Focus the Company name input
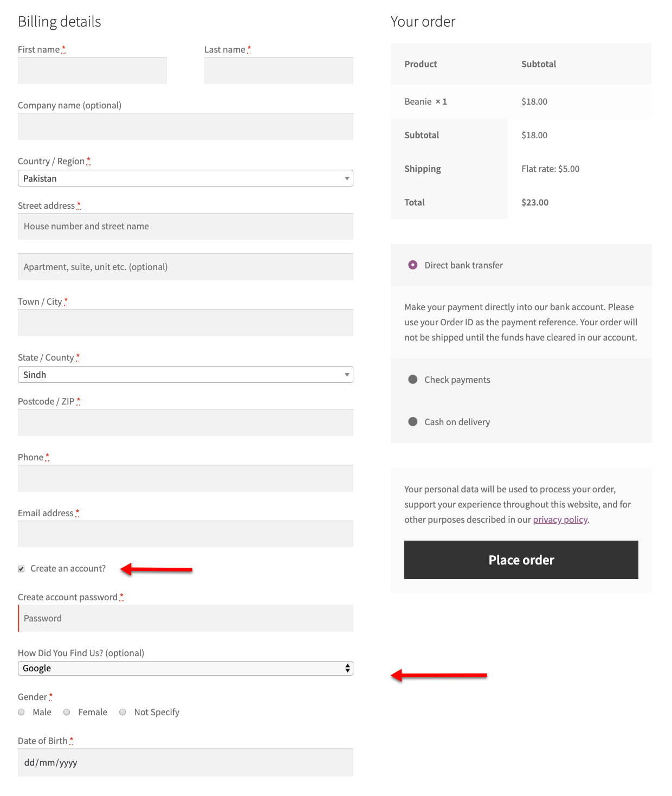This screenshot has height=796, width=672. [185, 126]
